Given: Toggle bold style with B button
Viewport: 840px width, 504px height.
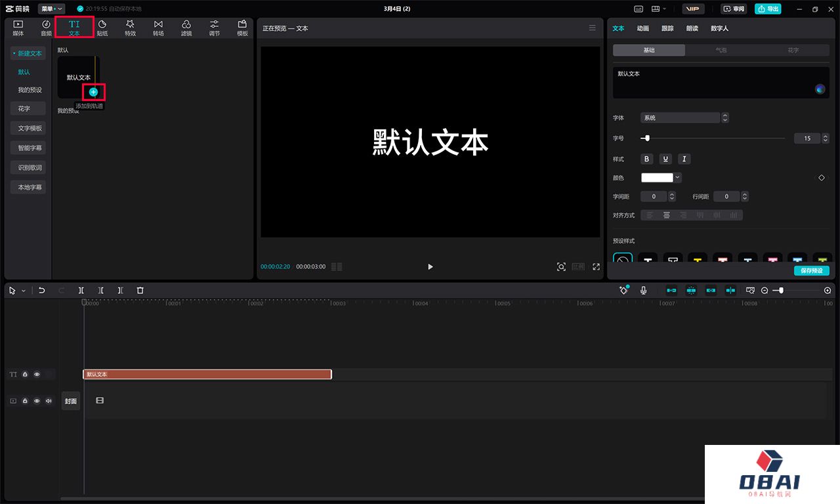Looking at the screenshot, I should pos(647,159).
